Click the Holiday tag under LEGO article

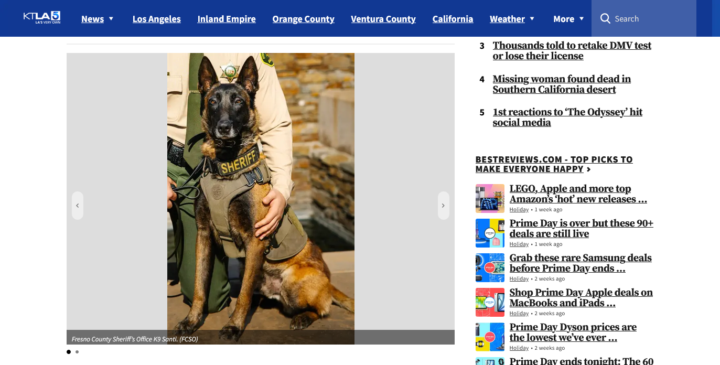[519, 209]
